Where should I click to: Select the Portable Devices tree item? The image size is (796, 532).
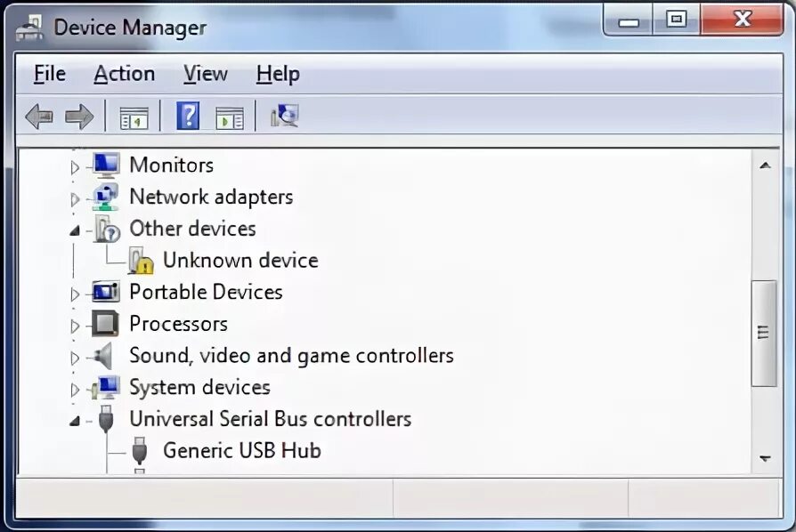coord(206,292)
